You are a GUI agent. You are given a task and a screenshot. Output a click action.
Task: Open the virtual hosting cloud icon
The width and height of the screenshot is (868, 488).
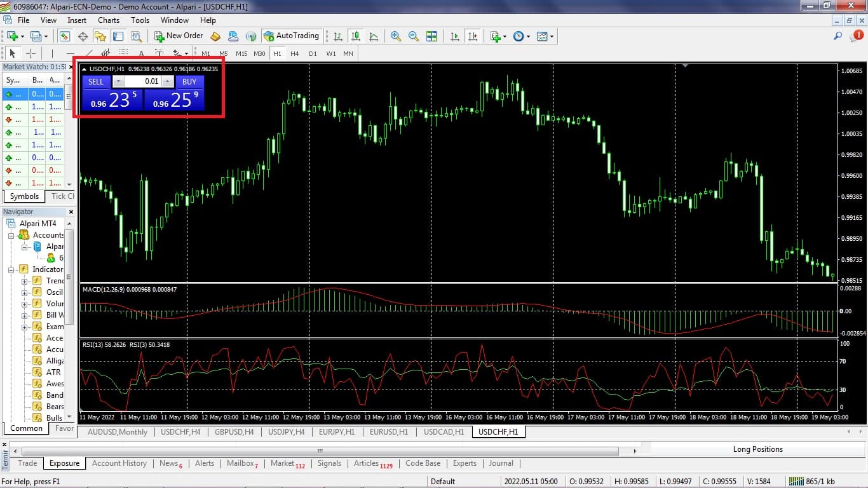coord(233,36)
